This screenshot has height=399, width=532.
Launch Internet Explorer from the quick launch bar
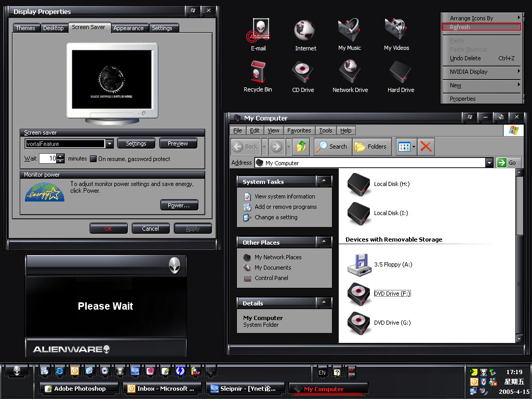tap(59, 371)
